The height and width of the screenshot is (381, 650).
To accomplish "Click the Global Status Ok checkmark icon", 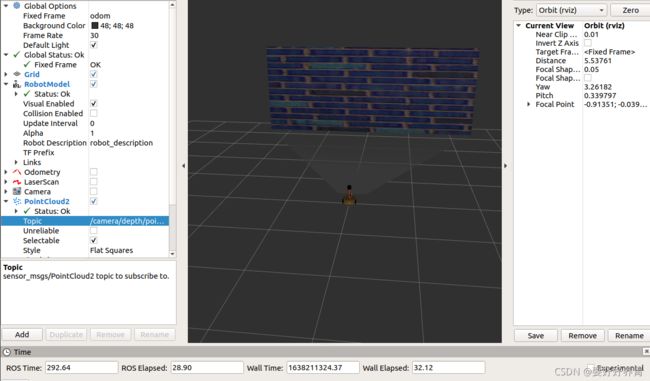I will [17, 55].
